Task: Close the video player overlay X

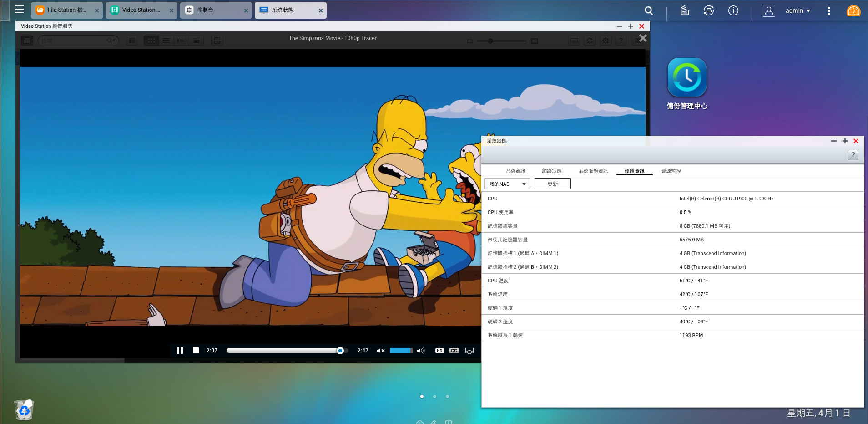Action: (643, 38)
